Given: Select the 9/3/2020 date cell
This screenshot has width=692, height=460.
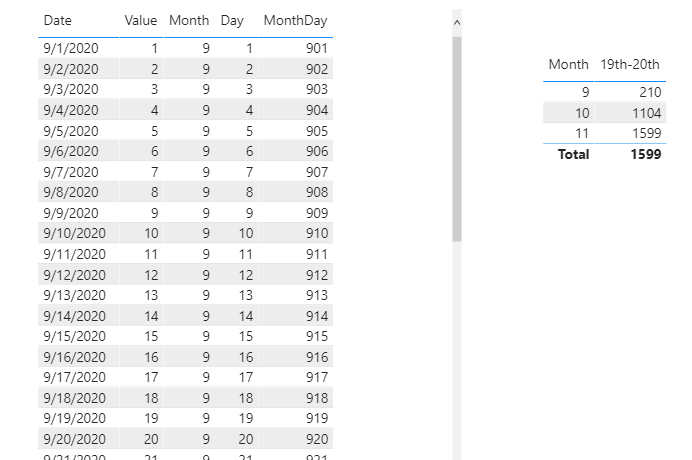Looking at the screenshot, I should (x=71, y=89).
